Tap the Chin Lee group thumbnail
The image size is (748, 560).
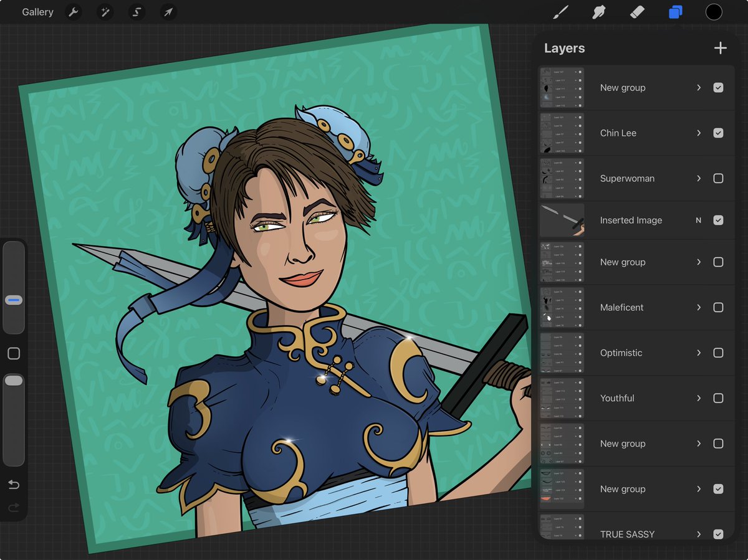pos(562,133)
